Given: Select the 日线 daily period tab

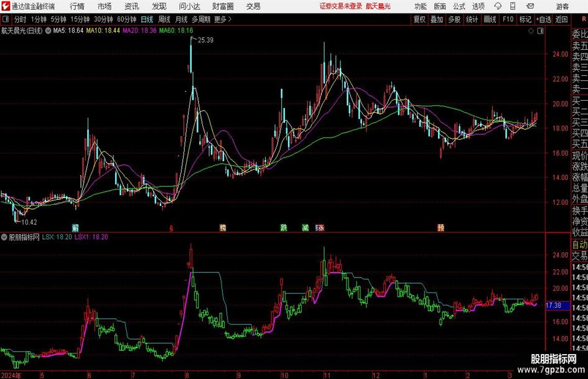Looking at the screenshot, I should pos(147,19).
